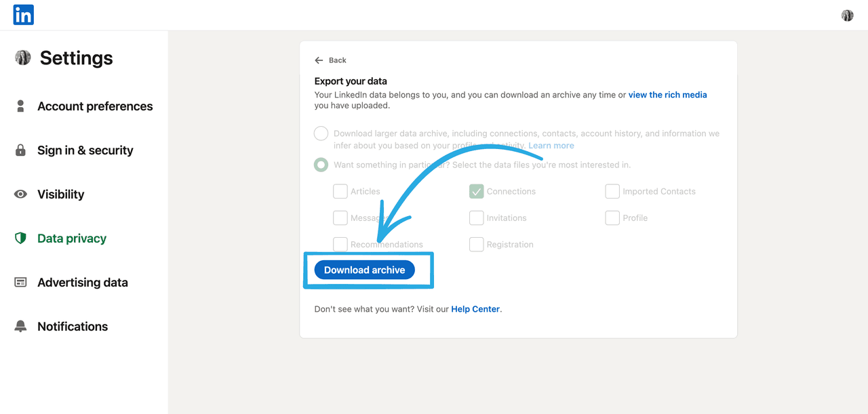This screenshot has width=868, height=414.
Task: Open the Help Center link
Action: coord(475,309)
